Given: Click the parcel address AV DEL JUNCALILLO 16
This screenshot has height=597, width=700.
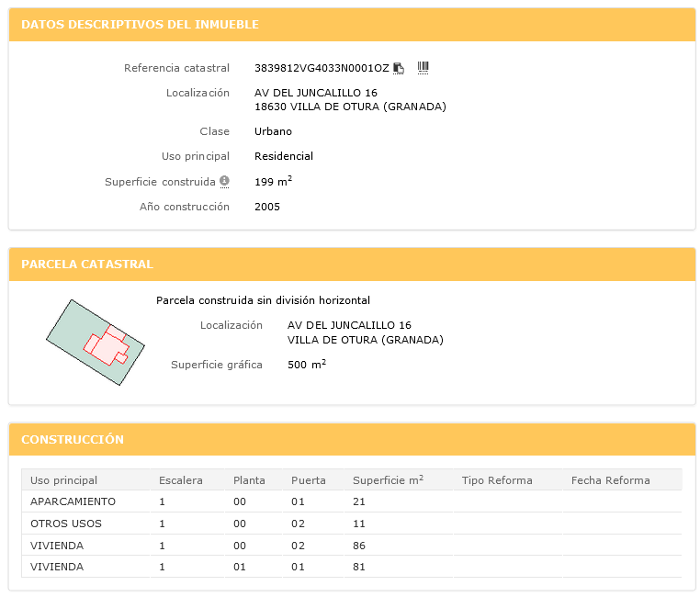Looking at the screenshot, I should pyautogui.click(x=349, y=325).
